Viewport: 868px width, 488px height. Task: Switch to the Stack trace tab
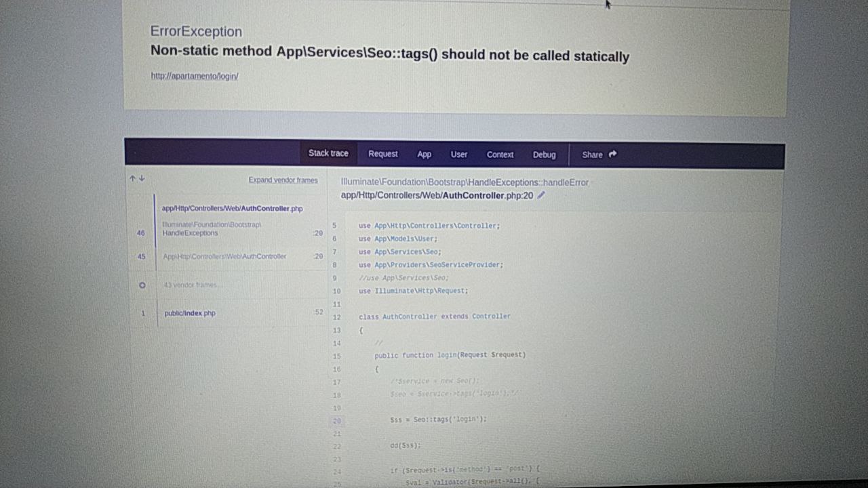(x=328, y=153)
